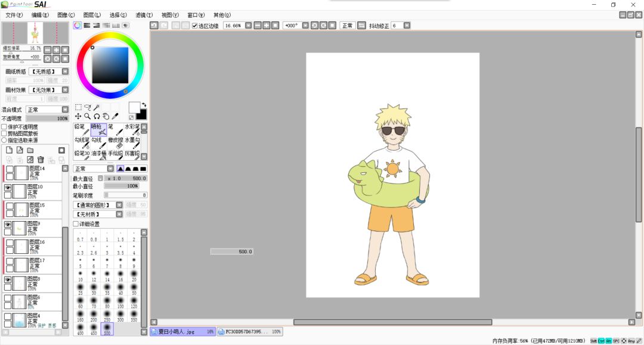This screenshot has height=345, width=644.
Task: Select brush size 20 preset
Action: [x=134, y=276]
